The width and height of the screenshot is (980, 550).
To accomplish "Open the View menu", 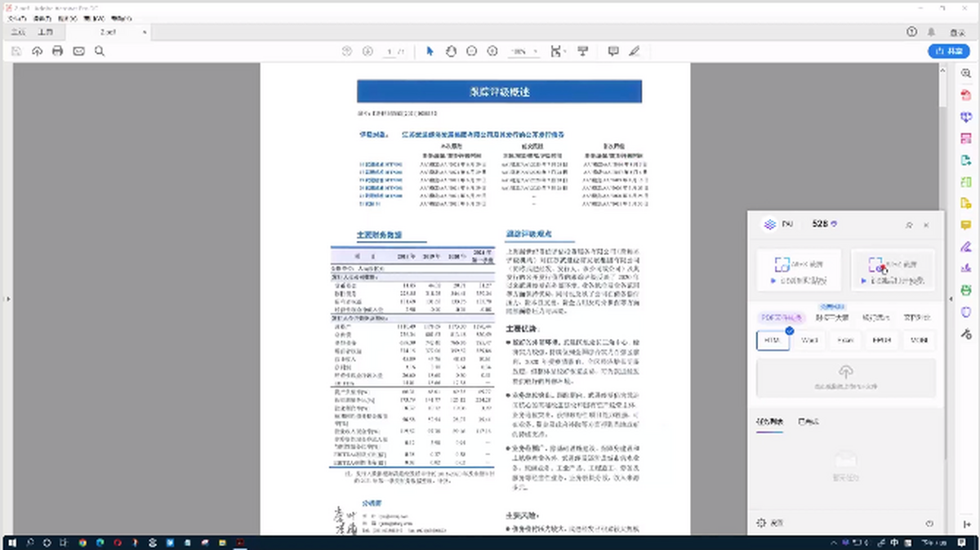I will click(67, 17).
